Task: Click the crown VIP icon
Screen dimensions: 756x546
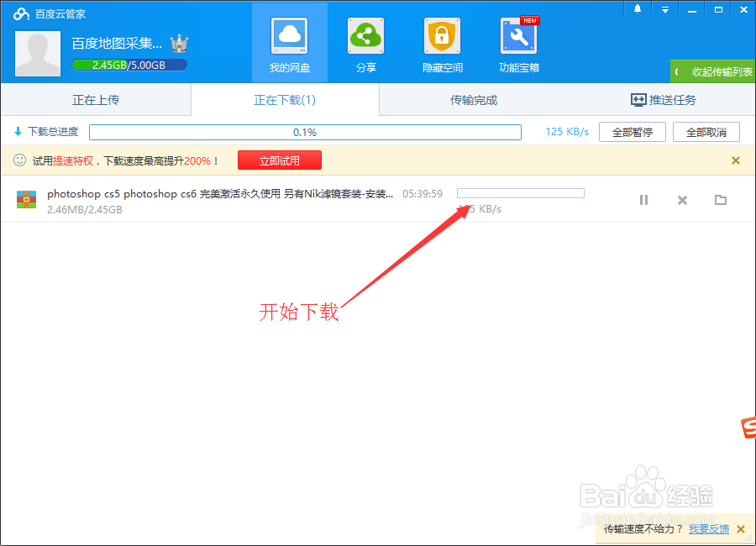Action: coord(180,44)
